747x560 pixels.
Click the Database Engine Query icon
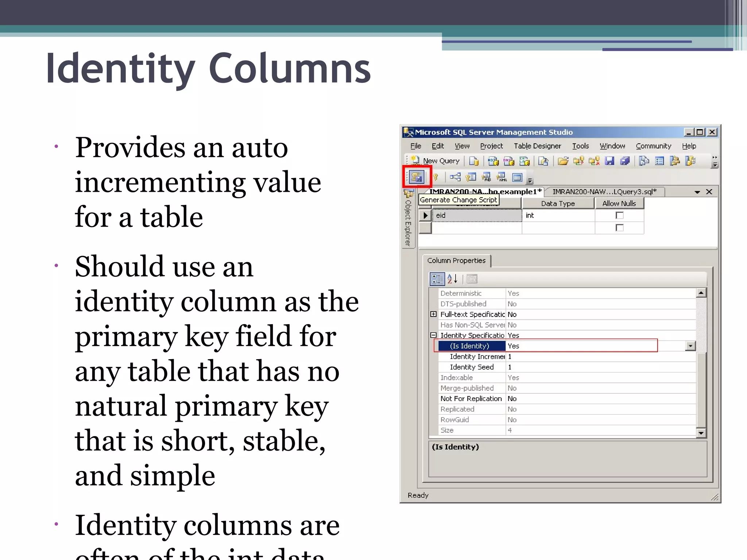(x=474, y=161)
